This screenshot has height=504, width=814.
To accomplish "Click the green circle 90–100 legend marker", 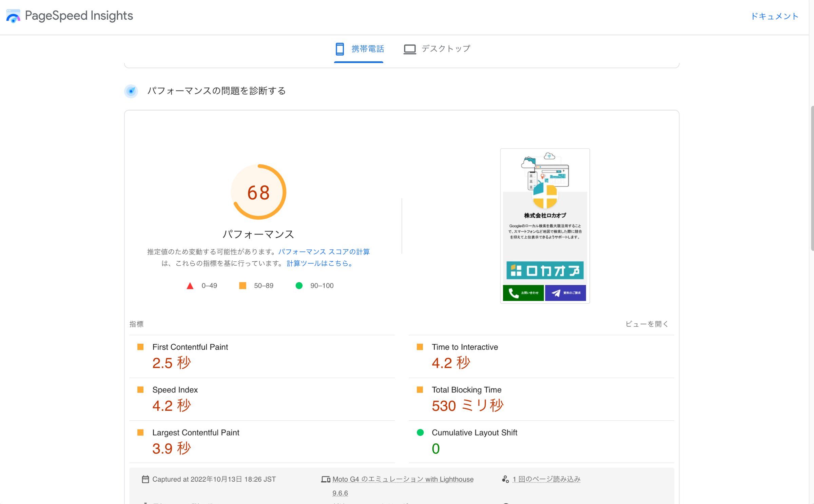I will [x=299, y=286].
